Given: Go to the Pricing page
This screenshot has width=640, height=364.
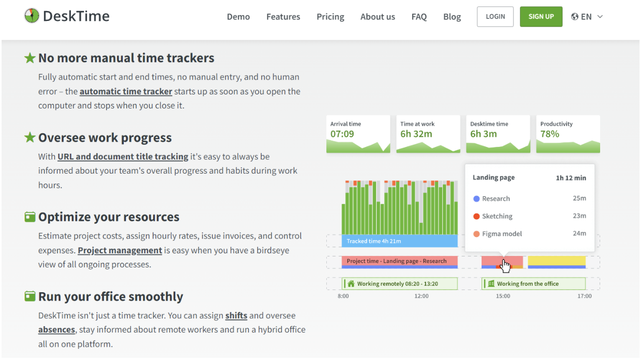Looking at the screenshot, I should tap(330, 17).
